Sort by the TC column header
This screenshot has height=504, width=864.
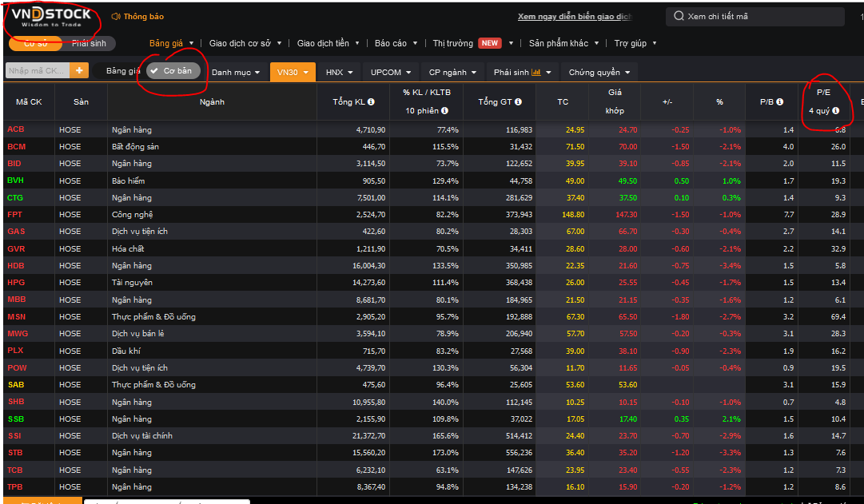[x=563, y=102]
